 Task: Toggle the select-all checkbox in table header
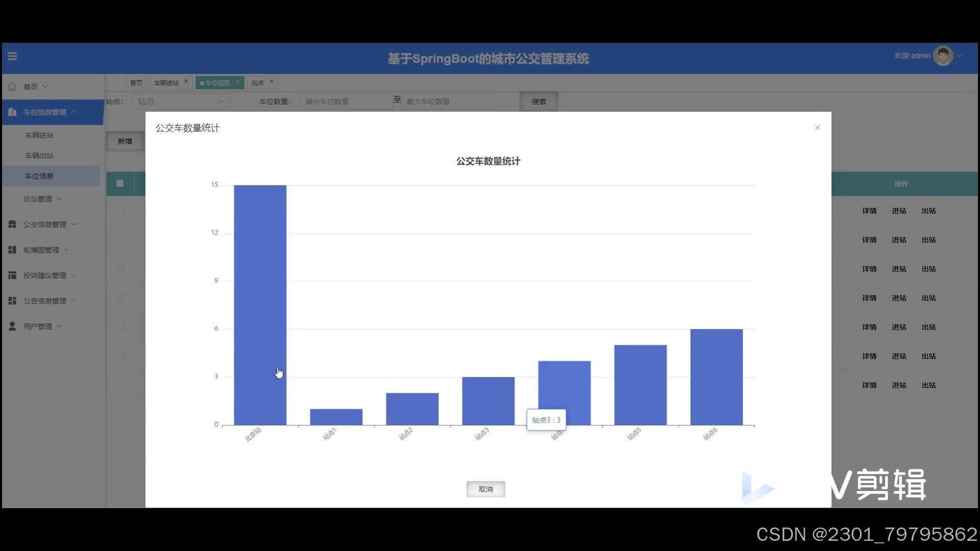(120, 183)
